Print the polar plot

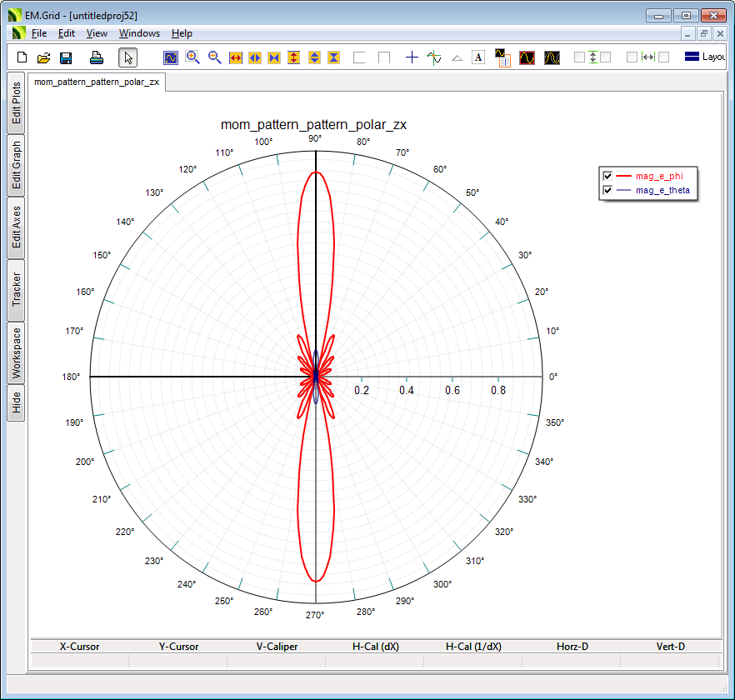(x=97, y=57)
